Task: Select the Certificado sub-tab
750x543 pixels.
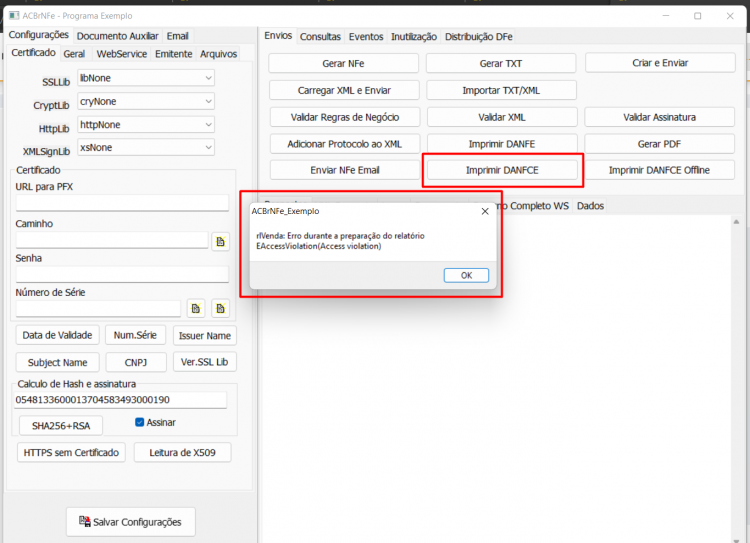Action: pos(33,53)
